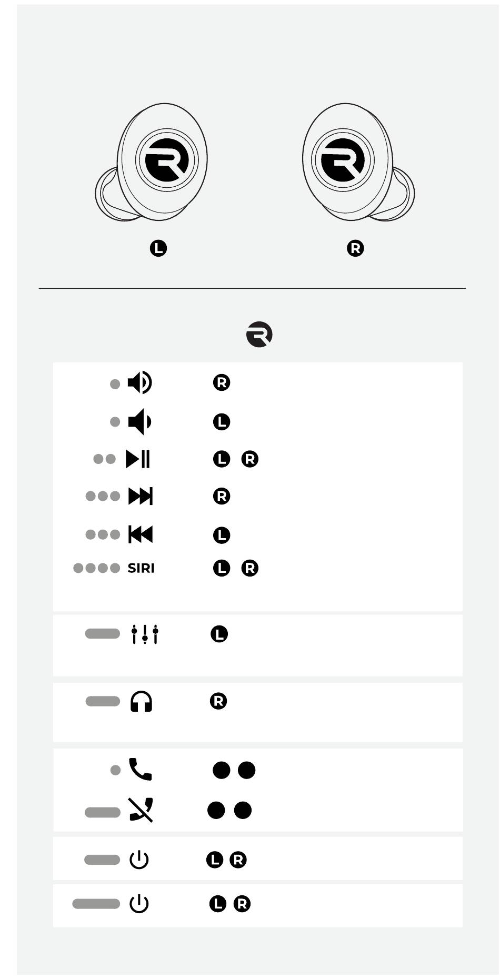Screen dimensions: 500x980
Task: Click the skip forward track icon
Action: 141,496
